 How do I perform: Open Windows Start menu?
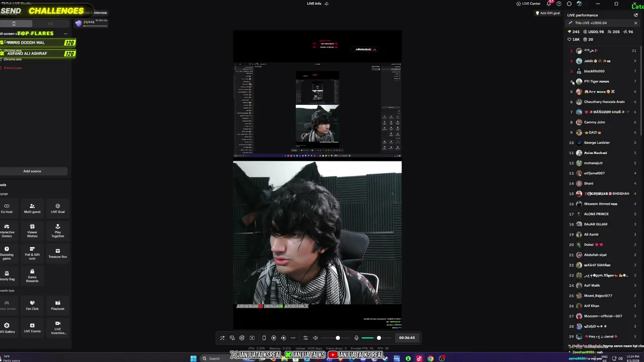click(193, 358)
